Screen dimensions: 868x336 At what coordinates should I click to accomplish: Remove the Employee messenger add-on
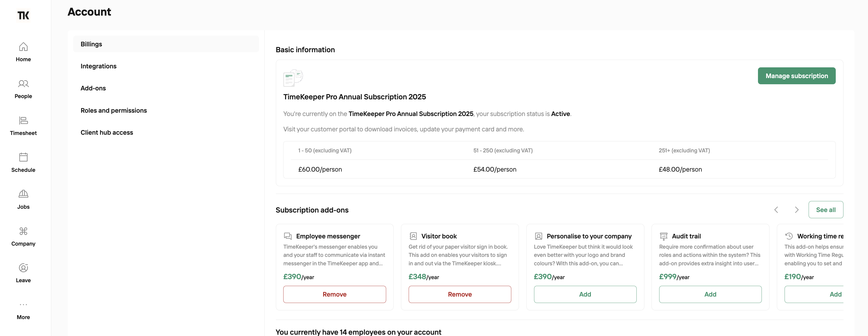[334, 295]
